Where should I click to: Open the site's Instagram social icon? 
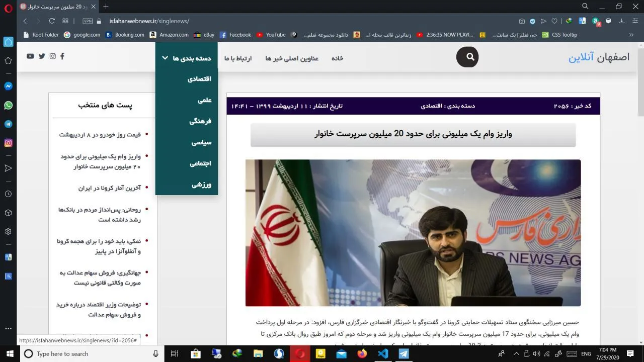[53, 56]
